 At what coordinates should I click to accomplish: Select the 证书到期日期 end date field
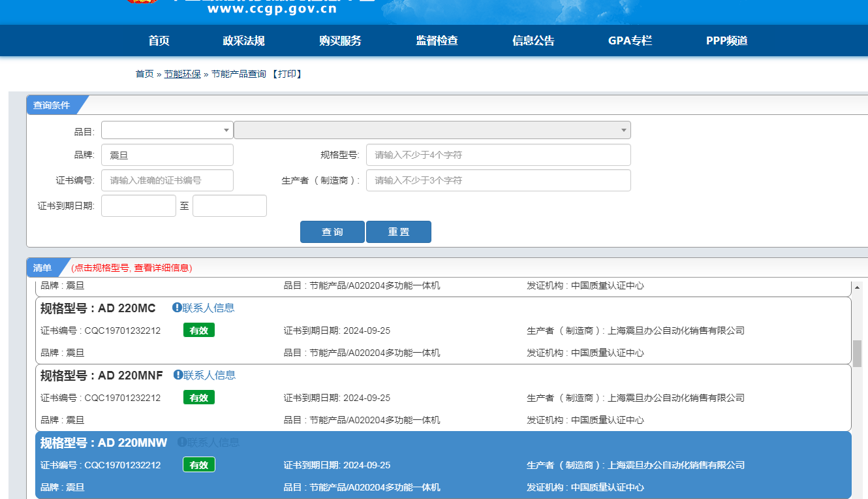[230, 206]
